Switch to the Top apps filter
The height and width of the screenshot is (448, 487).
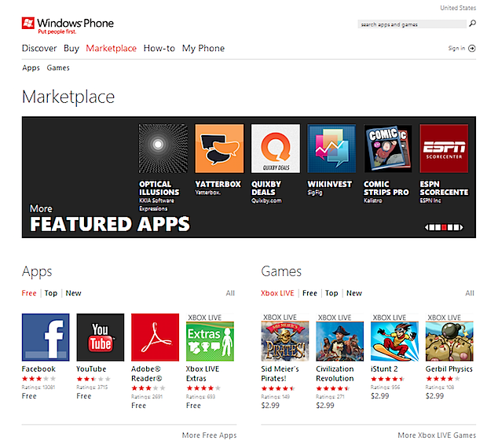click(x=51, y=293)
